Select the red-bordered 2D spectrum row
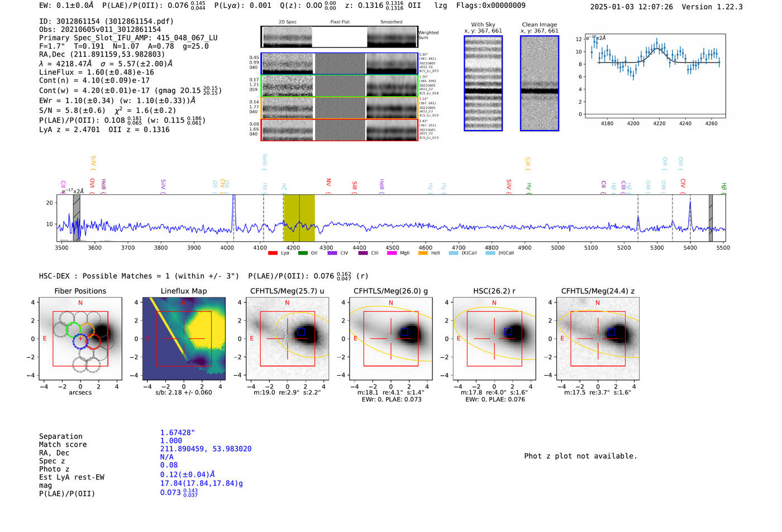The height and width of the screenshot is (532, 782). pos(340,130)
